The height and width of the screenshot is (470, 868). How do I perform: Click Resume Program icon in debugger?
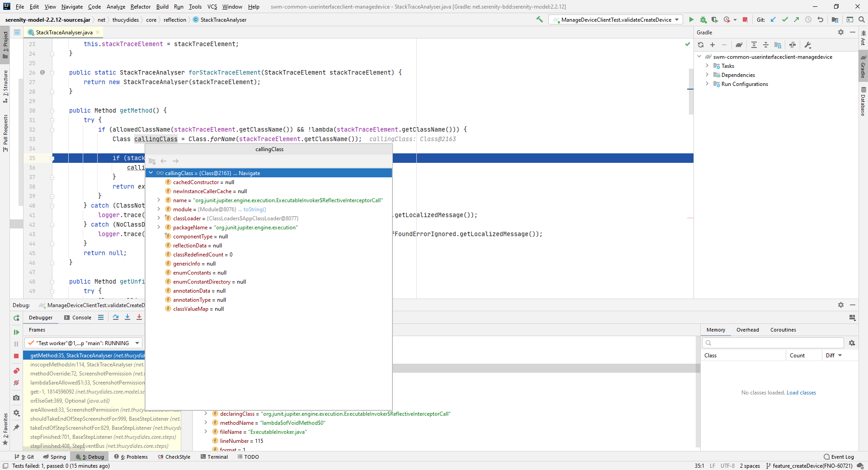16,332
